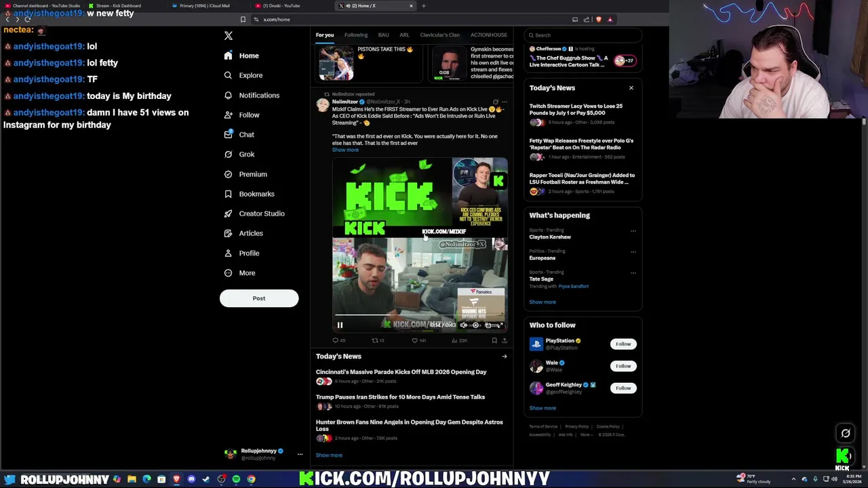Open Grok in the X sidebar

[x=239, y=155]
